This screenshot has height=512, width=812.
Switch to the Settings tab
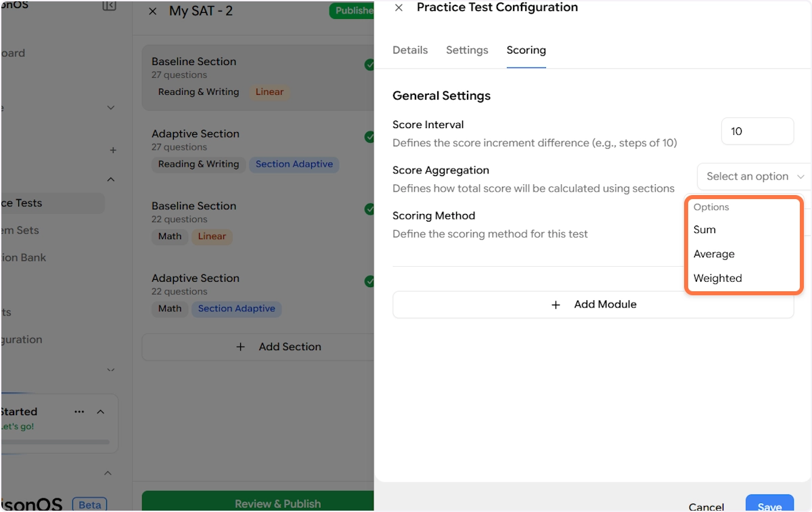467,50
